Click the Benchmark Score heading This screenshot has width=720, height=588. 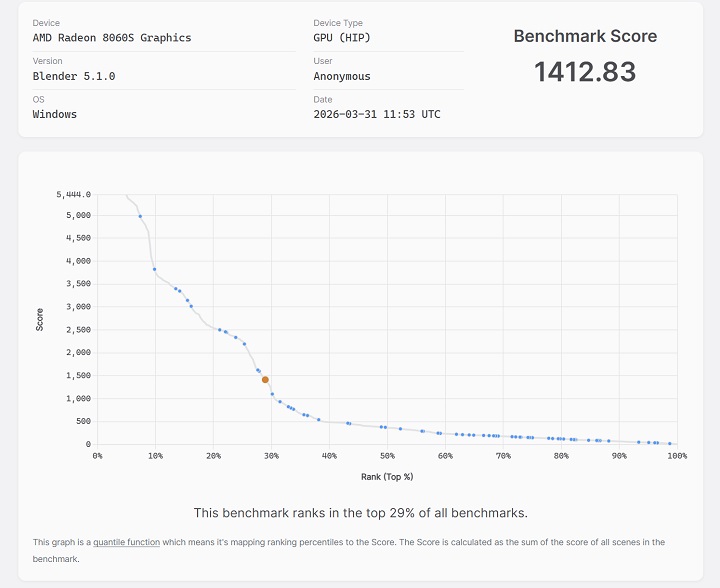(x=585, y=36)
